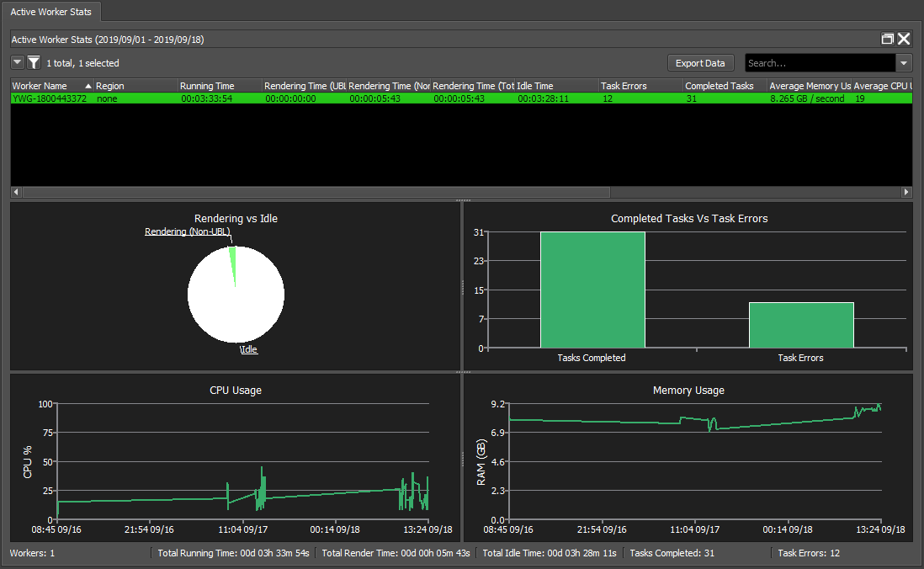The height and width of the screenshot is (569, 924).
Task: Focus the Search input field
Action: coord(820,63)
